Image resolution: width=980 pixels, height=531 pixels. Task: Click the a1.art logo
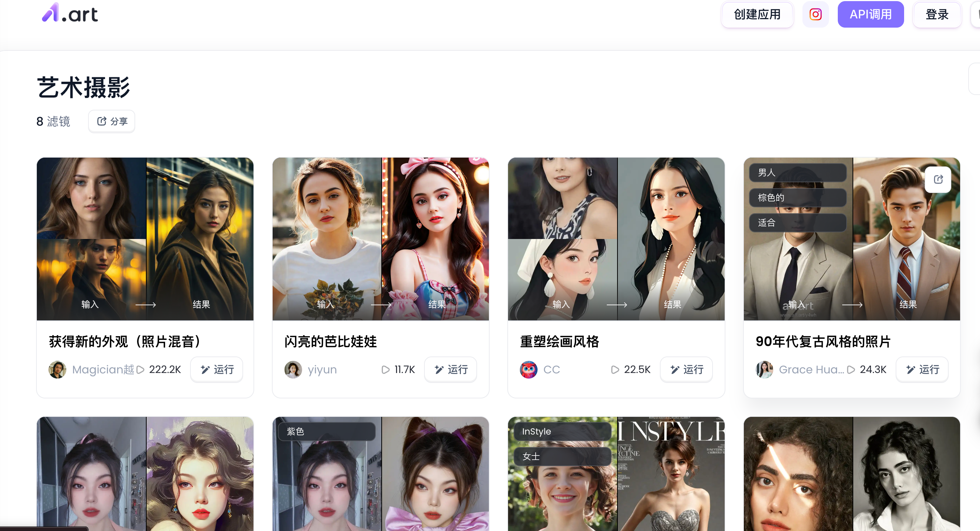coord(70,13)
